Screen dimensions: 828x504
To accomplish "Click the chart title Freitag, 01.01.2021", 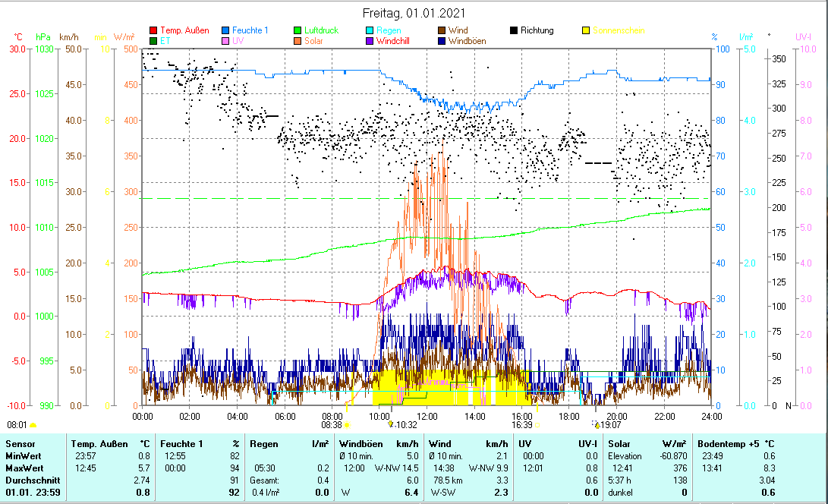I will coord(414,13).
